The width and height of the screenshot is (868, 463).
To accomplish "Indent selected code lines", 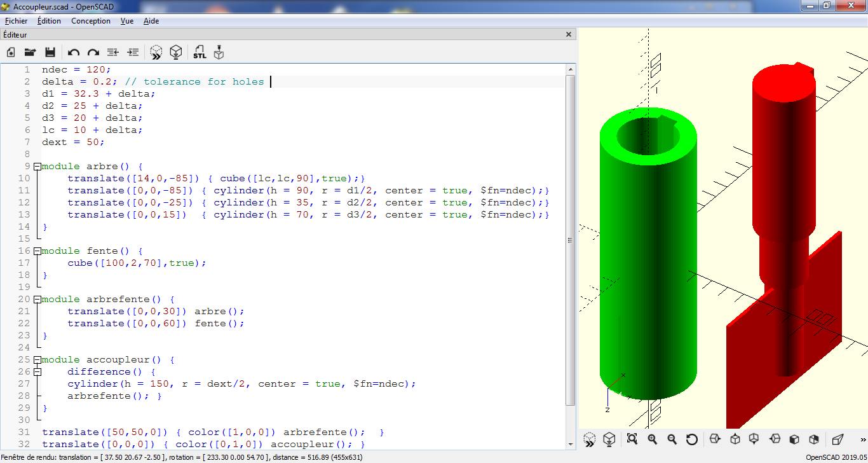I will (133, 52).
